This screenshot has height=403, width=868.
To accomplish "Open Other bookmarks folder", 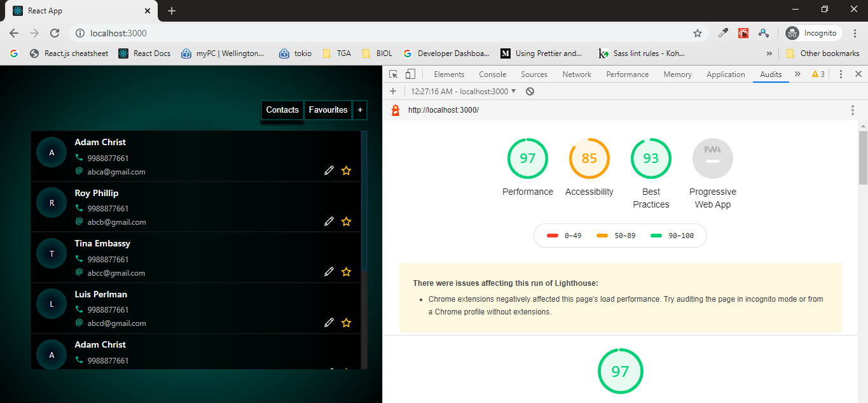I will click(822, 53).
